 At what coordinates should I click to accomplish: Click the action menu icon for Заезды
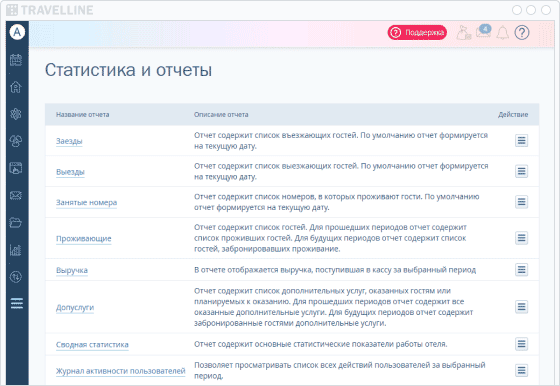pyautogui.click(x=521, y=141)
